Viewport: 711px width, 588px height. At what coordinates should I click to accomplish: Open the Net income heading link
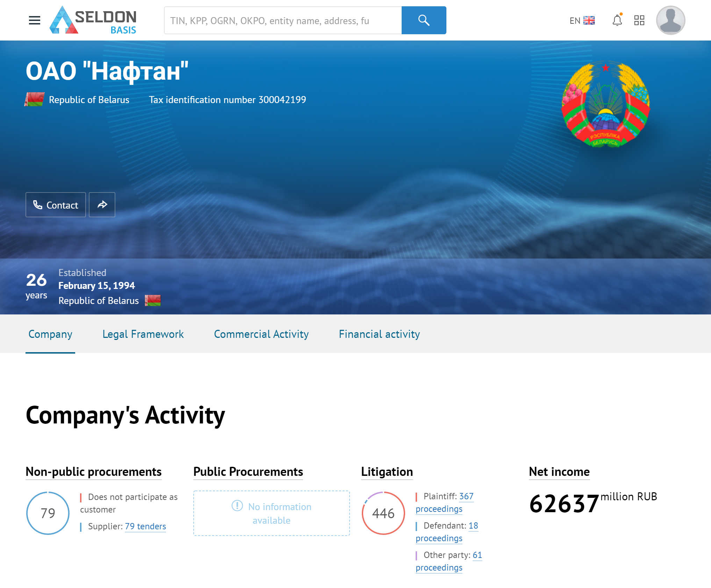coord(559,472)
